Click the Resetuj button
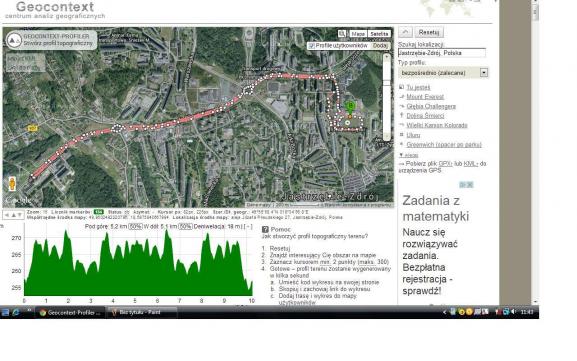 [x=429, y=32]
